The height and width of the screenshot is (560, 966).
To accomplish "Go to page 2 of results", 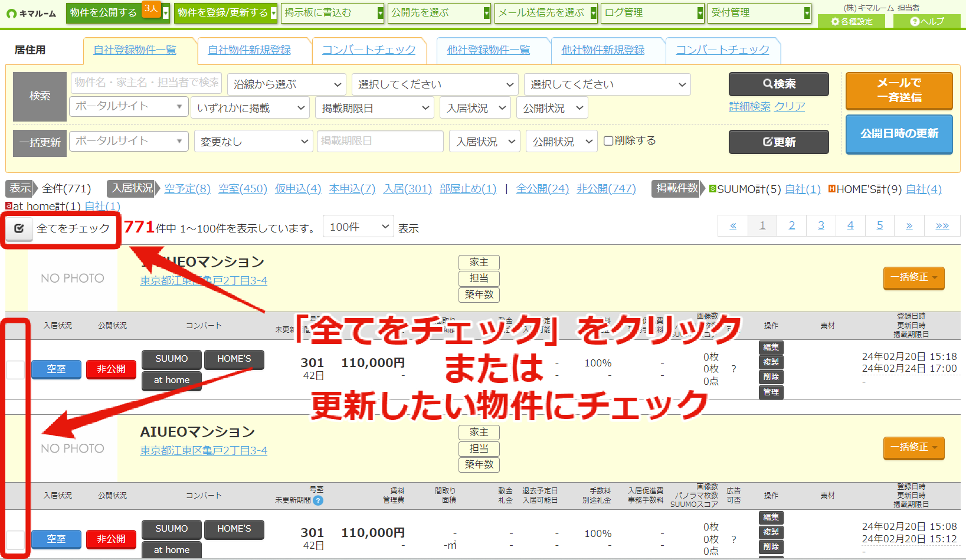I will 791,226.
